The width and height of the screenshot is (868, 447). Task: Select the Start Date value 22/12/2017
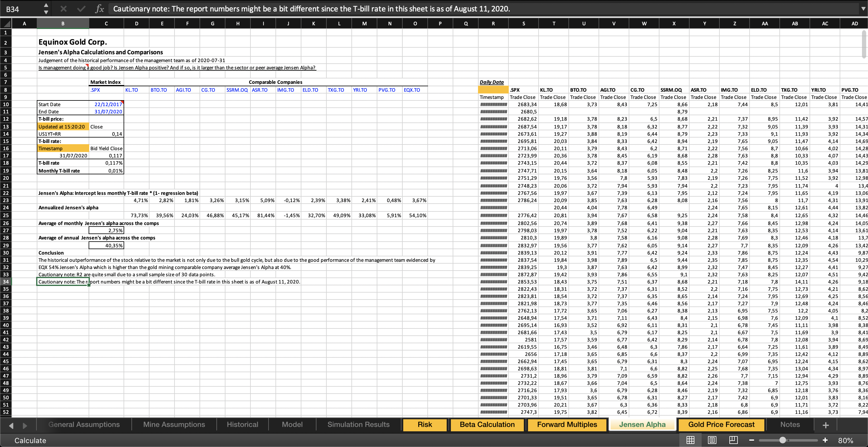pyautogui.click(x=106, y=104)
